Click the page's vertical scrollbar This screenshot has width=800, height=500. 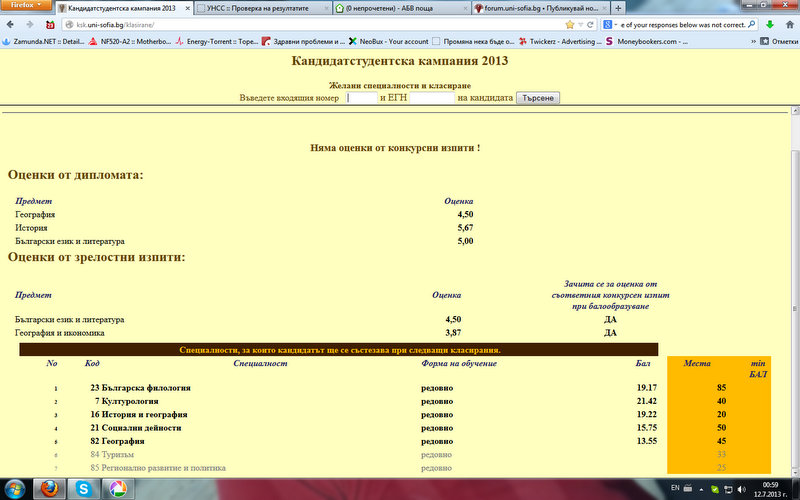click(x=794, y=250)
